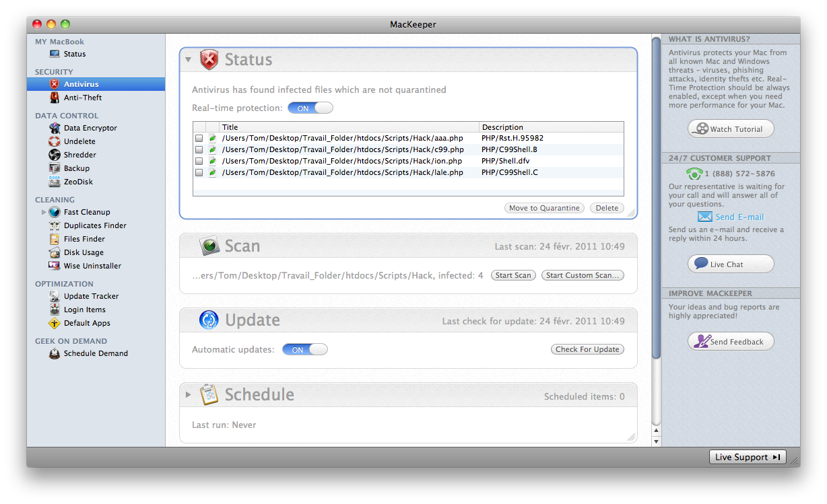Open the Login Items icon

point(55,310)
